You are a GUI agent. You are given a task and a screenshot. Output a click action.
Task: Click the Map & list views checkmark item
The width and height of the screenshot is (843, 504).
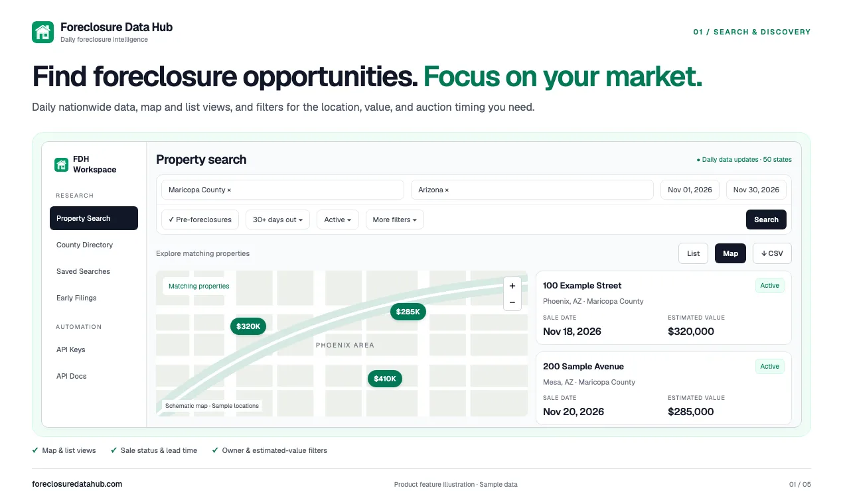pos(64,450)
